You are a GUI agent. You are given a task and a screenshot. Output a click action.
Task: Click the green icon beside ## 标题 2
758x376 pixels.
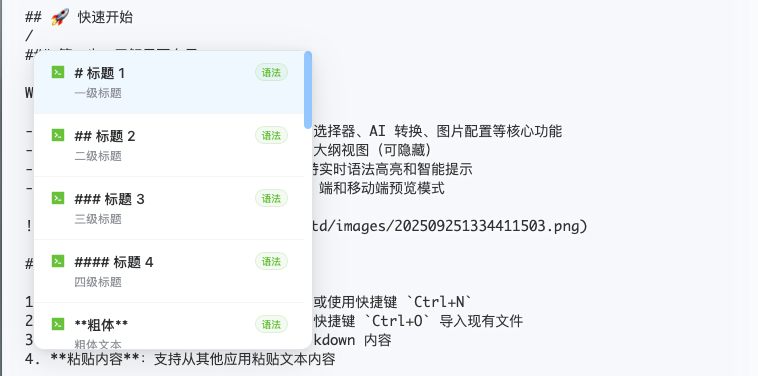[x=58, y=135]
